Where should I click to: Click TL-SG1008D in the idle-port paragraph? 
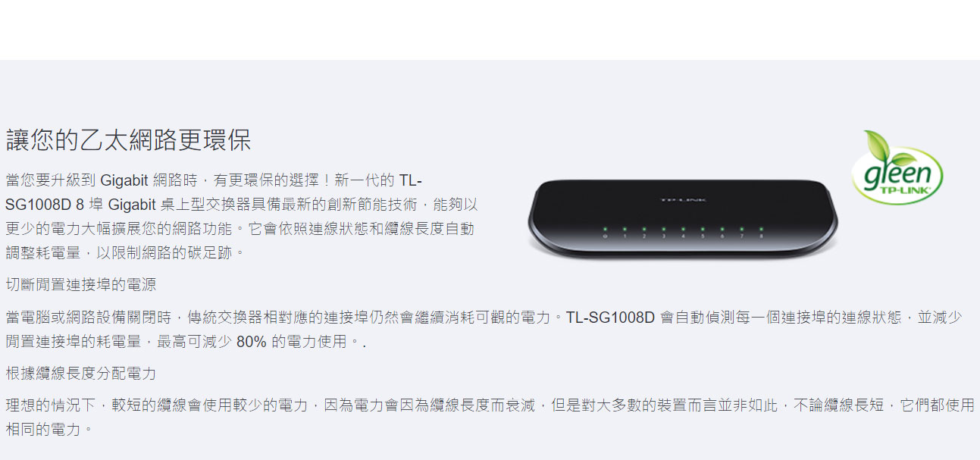(x=610, y=318)
